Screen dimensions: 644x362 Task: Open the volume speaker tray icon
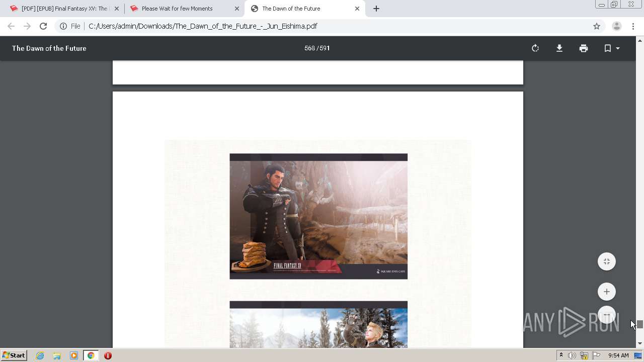(x=572, y=355)
